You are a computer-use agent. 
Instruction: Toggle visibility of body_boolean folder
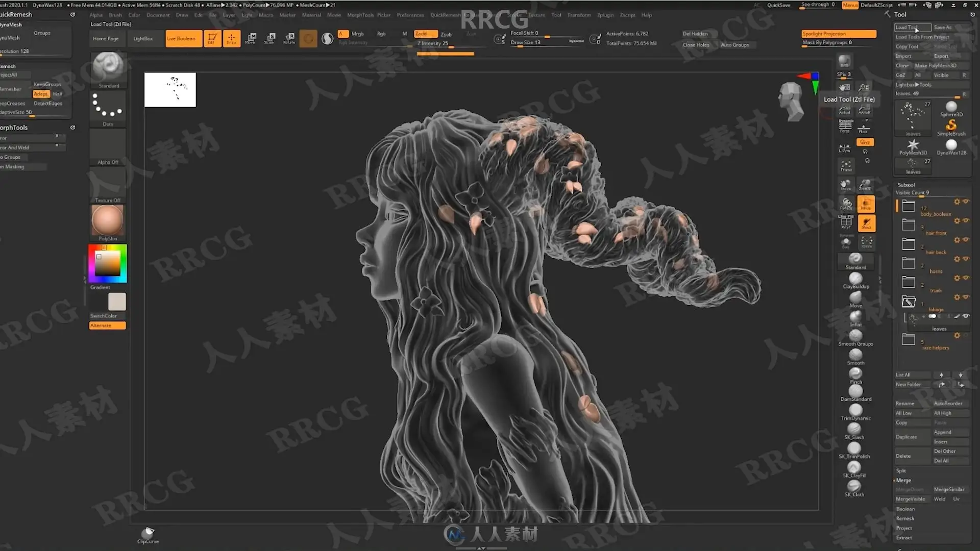(966, 202)
